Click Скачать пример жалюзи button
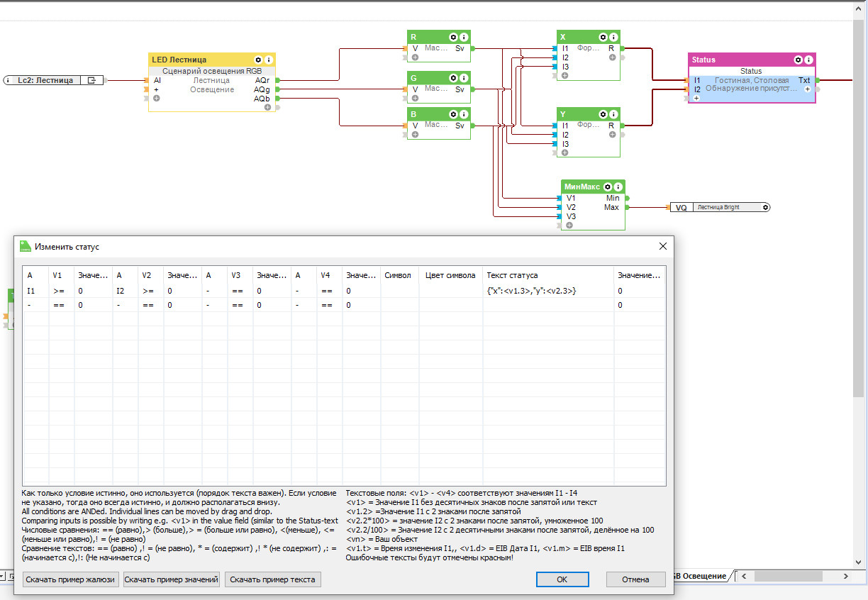 [x=70, y=579]
